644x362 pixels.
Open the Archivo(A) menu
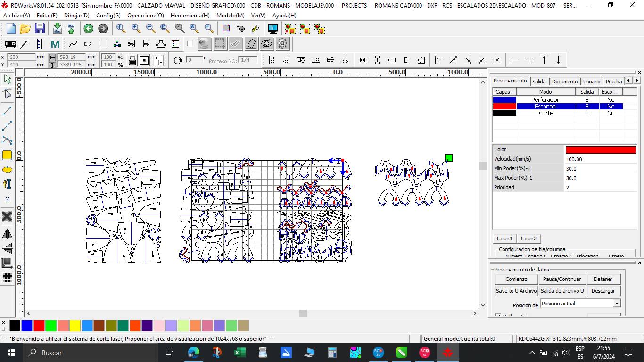(x=17, y=16)
